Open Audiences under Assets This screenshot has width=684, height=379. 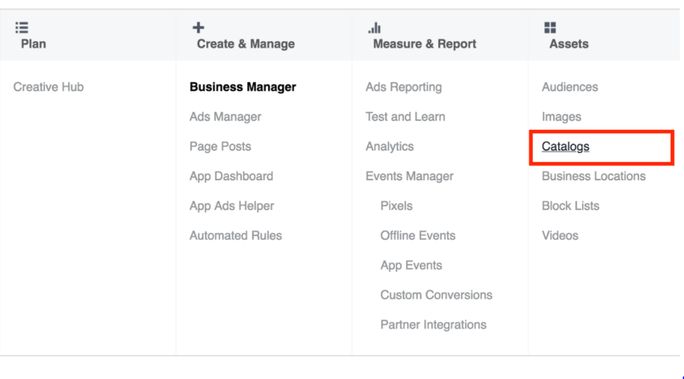coord(570,87)
